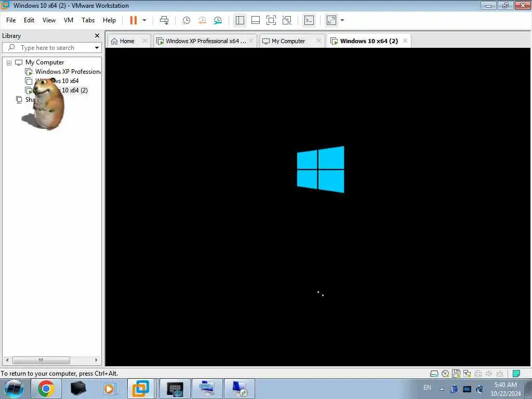Click the Suspend (pause) VM toolbar button
The width and height of the screenshot is (532, 399).
point(134,20)
